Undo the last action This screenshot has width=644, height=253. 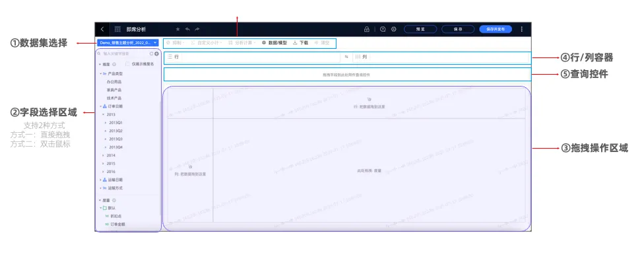[x=187, y=29]
